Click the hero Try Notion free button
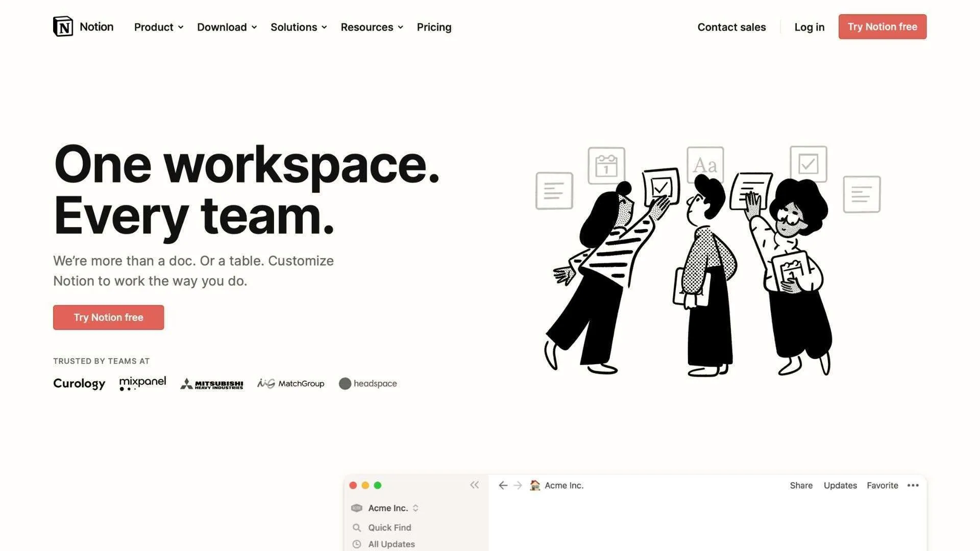 108,317
